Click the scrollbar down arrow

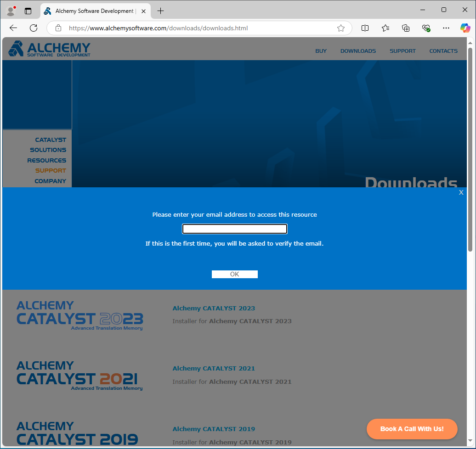[470, 440]
